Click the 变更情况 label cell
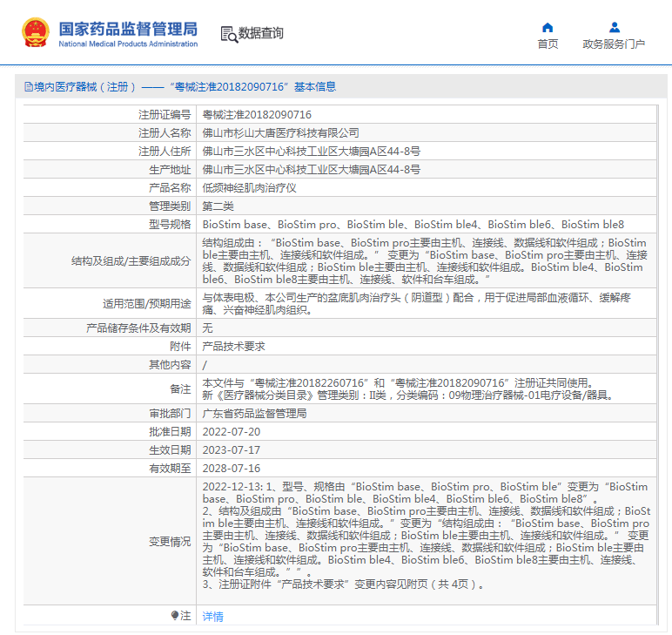 pyautogui.click(x=170, y=542)
